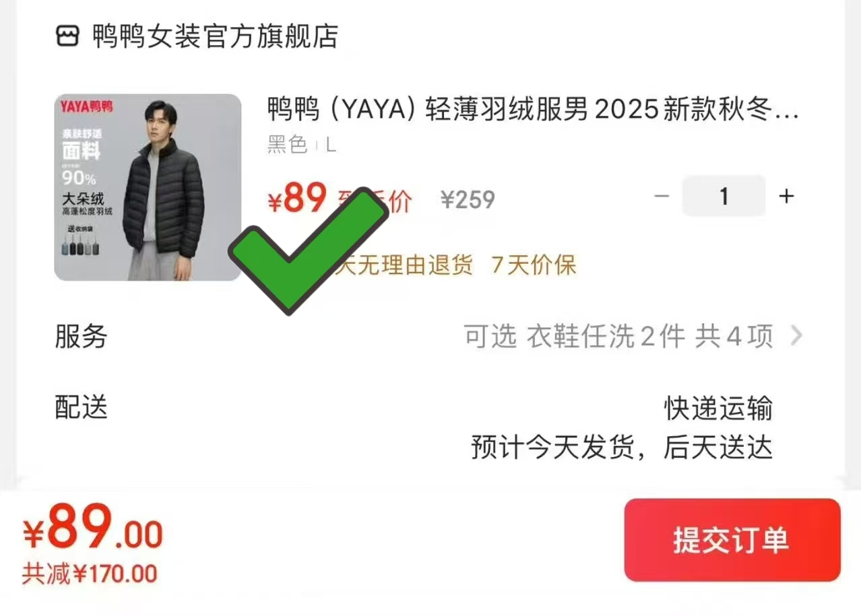Viewport: 861px width, 616px height.
Task: Open the 鸭鸭女装官方旗舰店 store name
Action: [215, 36]
